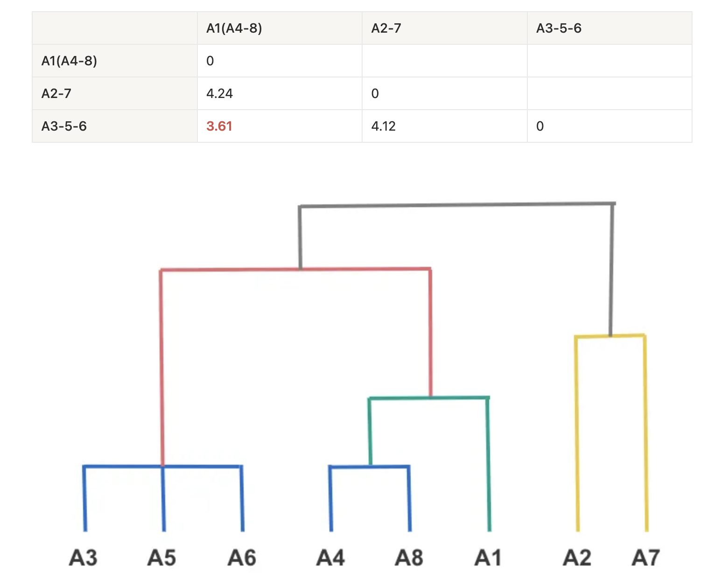Click the A3-5-6 row header

64,126
